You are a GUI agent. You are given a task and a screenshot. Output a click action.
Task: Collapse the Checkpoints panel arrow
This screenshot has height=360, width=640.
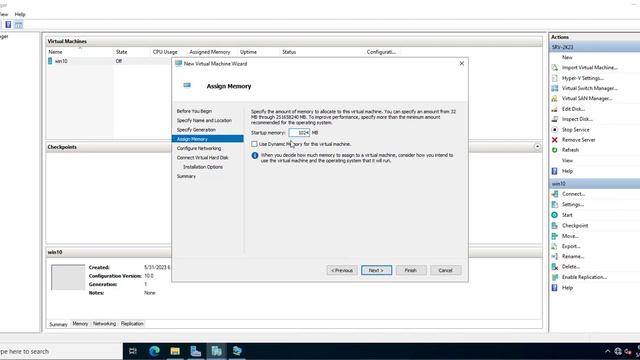tap(537, 147)
